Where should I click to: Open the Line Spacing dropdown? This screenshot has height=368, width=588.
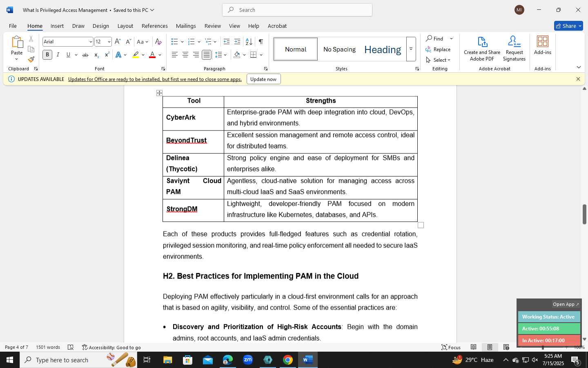(x=221, y=55)
